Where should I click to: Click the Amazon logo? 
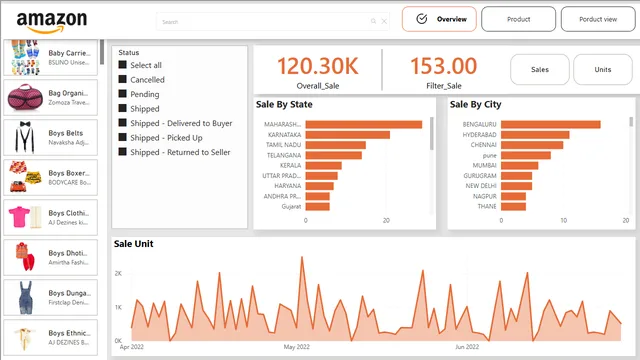(x=51, y=22)
